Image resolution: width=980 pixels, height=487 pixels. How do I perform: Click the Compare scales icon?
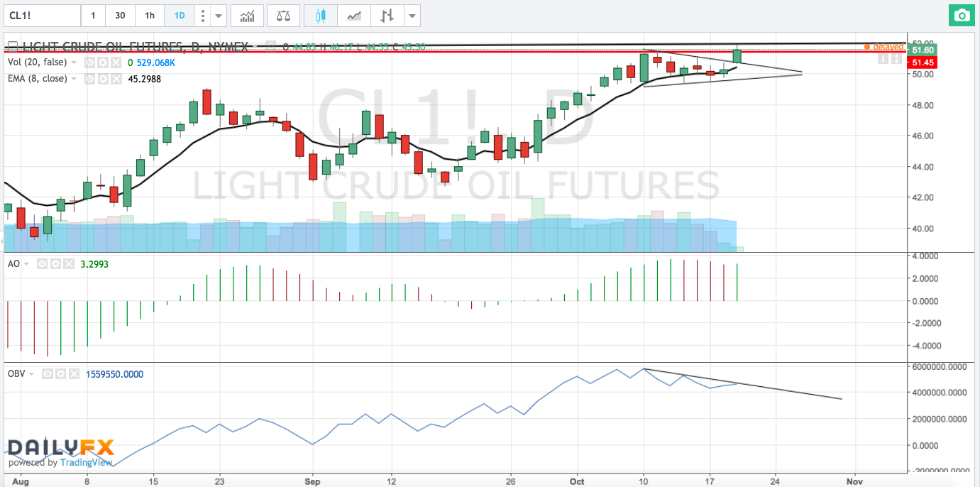click(x=283, y=16)
